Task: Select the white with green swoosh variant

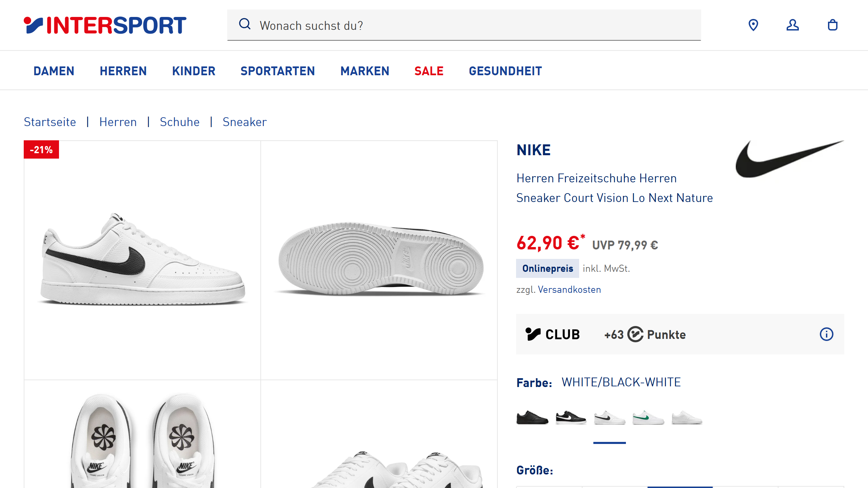Action: click(648, 418)
